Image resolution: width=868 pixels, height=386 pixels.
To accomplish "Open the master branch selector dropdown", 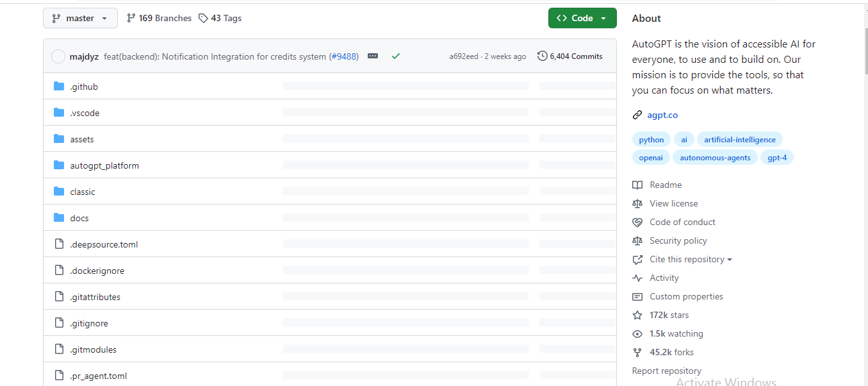I will [x=80, y=18].
